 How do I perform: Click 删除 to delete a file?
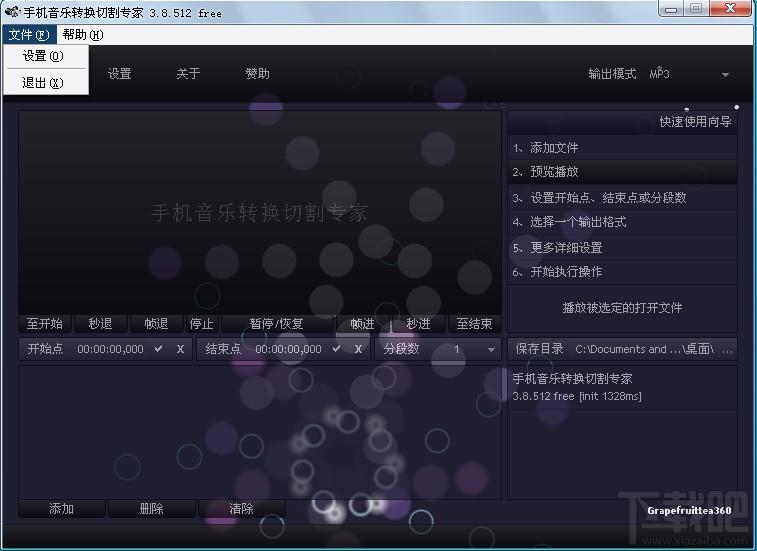pos(152,509)
